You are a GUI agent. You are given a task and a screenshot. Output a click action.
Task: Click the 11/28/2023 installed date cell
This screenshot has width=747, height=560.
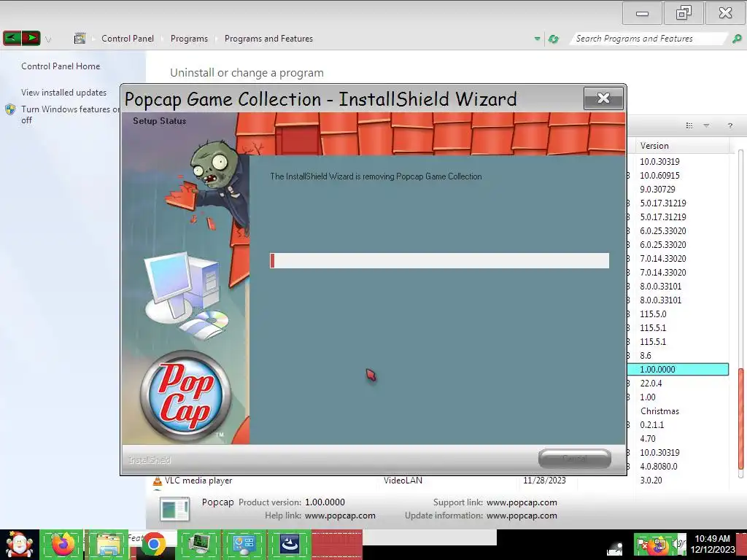[544, 481]
